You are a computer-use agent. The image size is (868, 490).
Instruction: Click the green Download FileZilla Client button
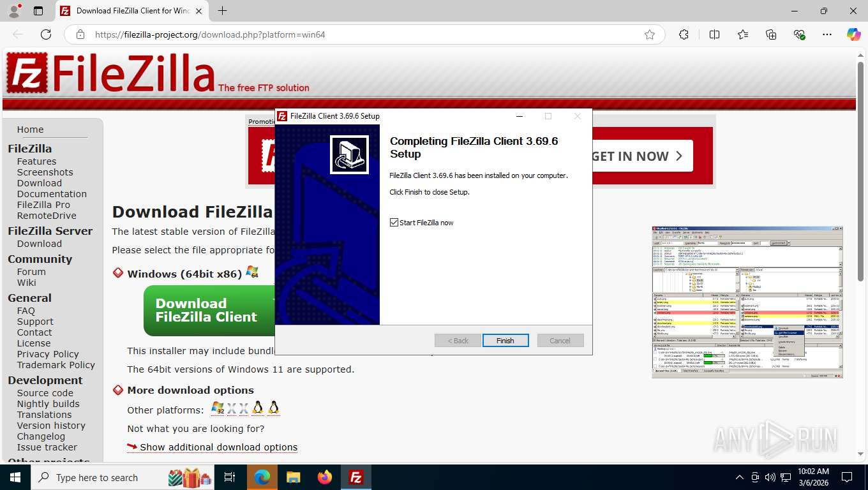click(209, 310)
